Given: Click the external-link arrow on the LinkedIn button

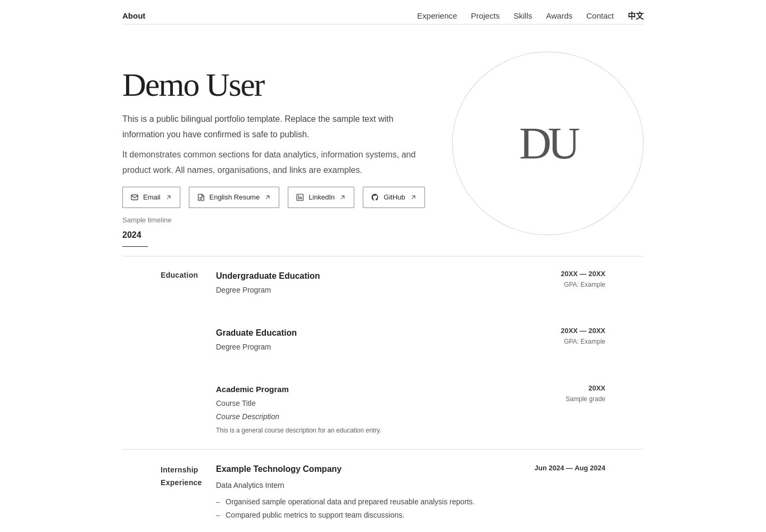Looking at the screenshot, I should [343, 197].
